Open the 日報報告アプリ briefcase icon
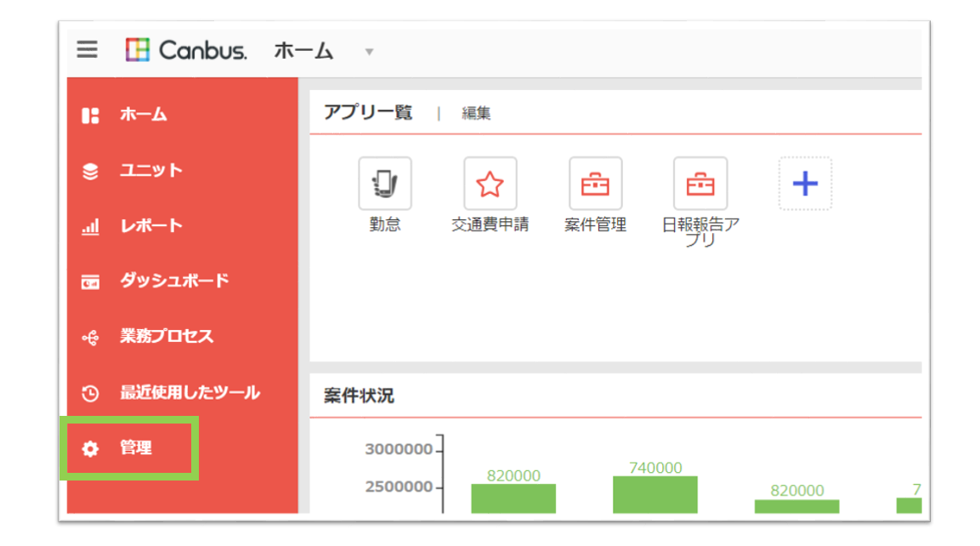 point(700,183)
